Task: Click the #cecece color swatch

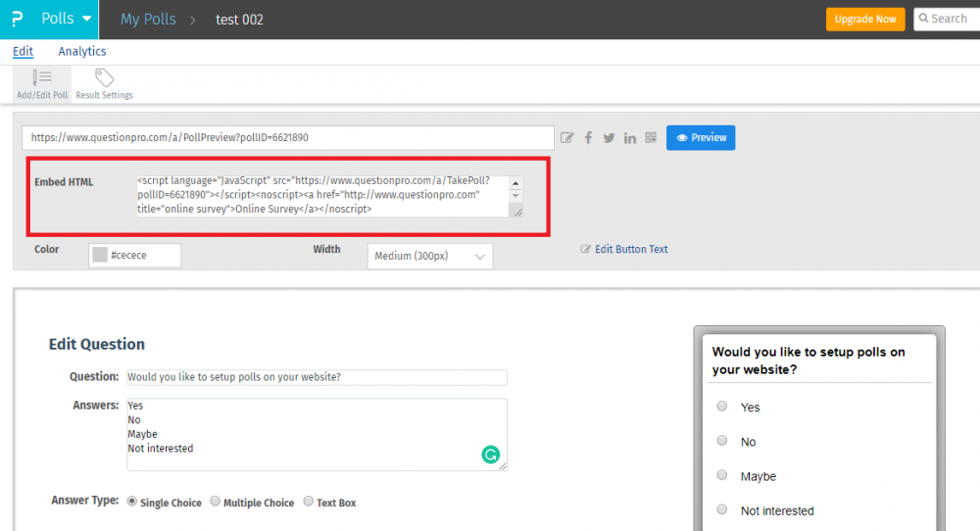Action: [99, 255]
